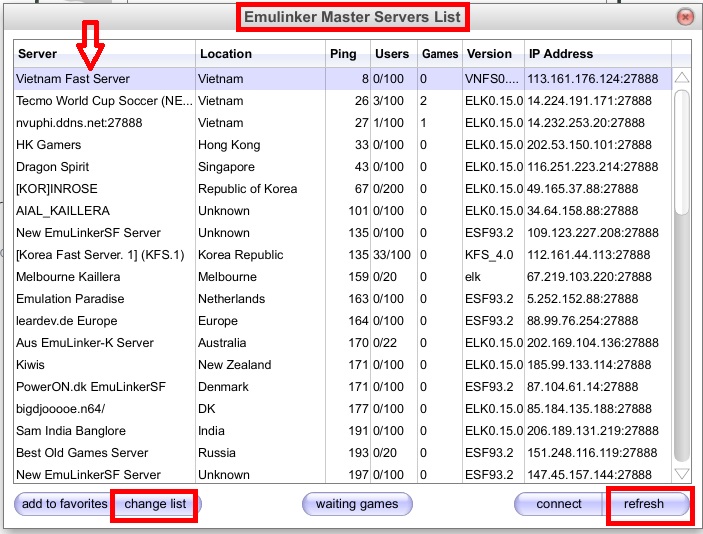Click the Australia location cell
Image resolution: width=703 pixels, height=534 pixels.
point(222,343)
